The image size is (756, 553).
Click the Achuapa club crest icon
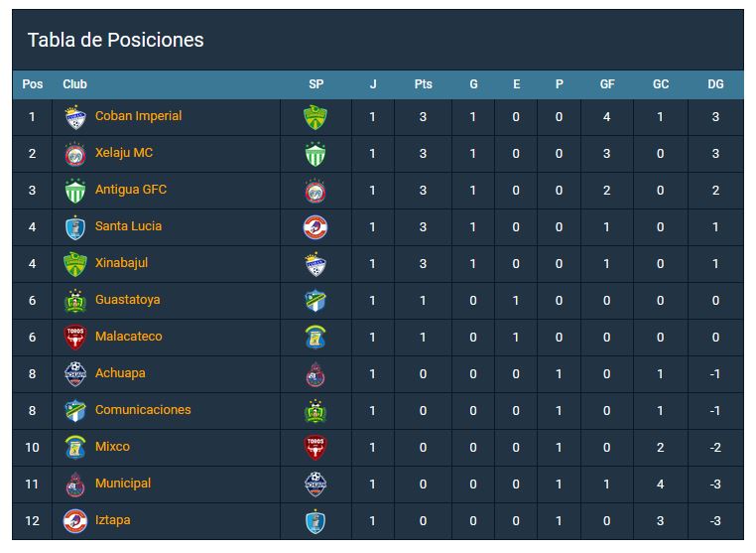(75, 374)
